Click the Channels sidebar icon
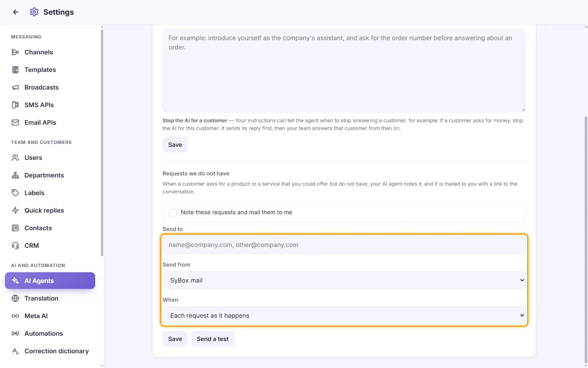Image resolution: width=588 pixels, height=368 pixels. 15,52
